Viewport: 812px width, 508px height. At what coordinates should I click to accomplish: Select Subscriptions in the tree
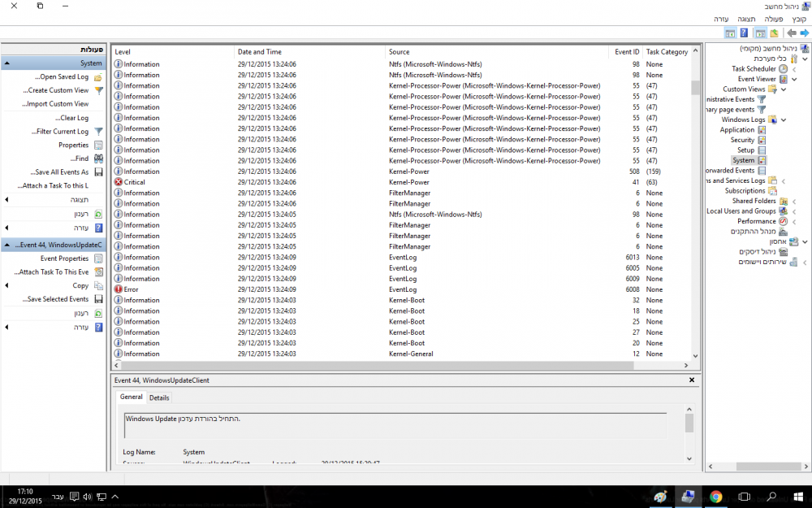pyautogui.click(x=745, y=191)
